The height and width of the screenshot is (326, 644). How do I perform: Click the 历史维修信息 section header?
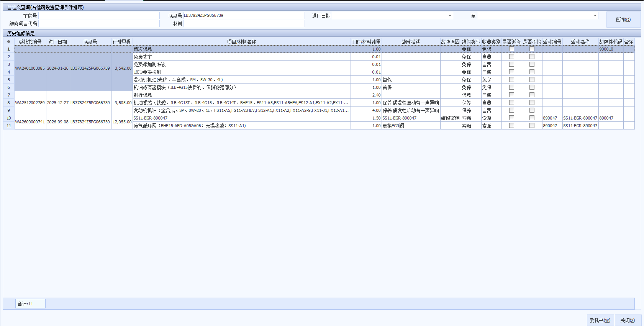322,33
